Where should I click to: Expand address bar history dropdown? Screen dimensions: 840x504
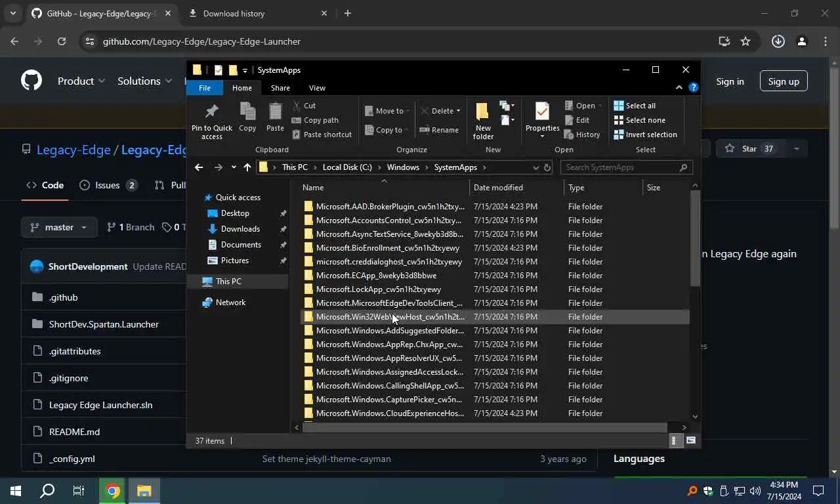[535, 167]
